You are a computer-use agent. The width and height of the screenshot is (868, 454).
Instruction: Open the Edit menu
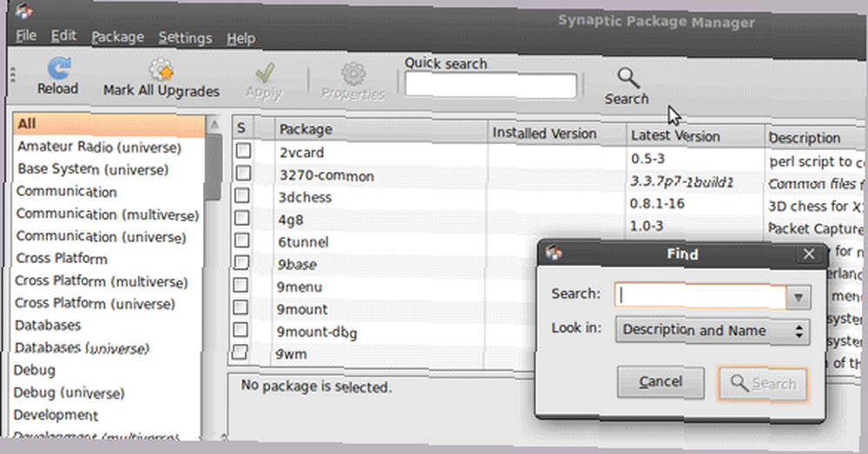click(63, 36)
